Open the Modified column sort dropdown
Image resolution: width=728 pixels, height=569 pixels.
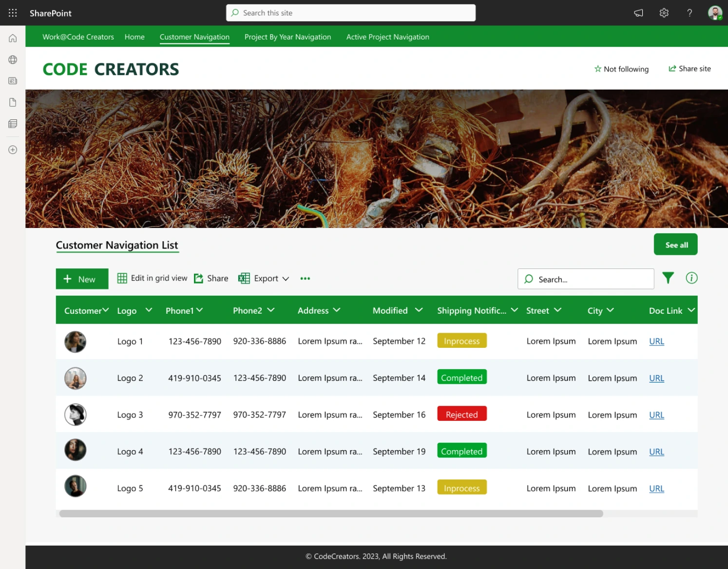(418, 310)
